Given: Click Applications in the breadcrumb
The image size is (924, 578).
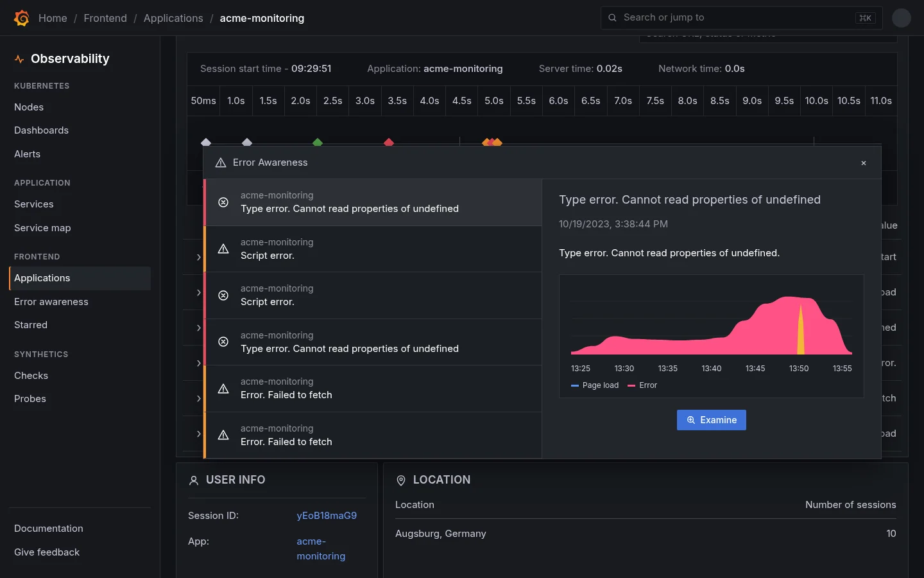Looking at the screenshot, I should [173, 18].
